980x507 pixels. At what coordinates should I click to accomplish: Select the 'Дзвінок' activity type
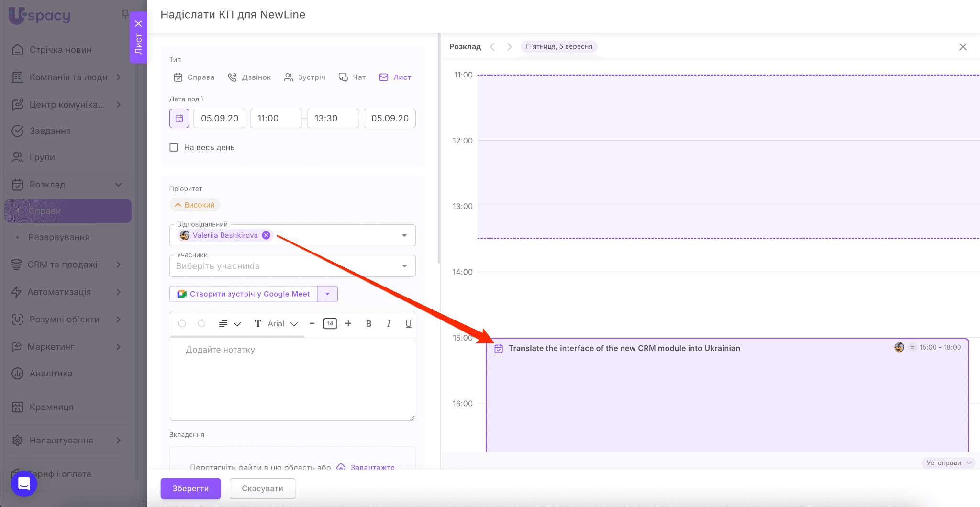click(249, 77)
